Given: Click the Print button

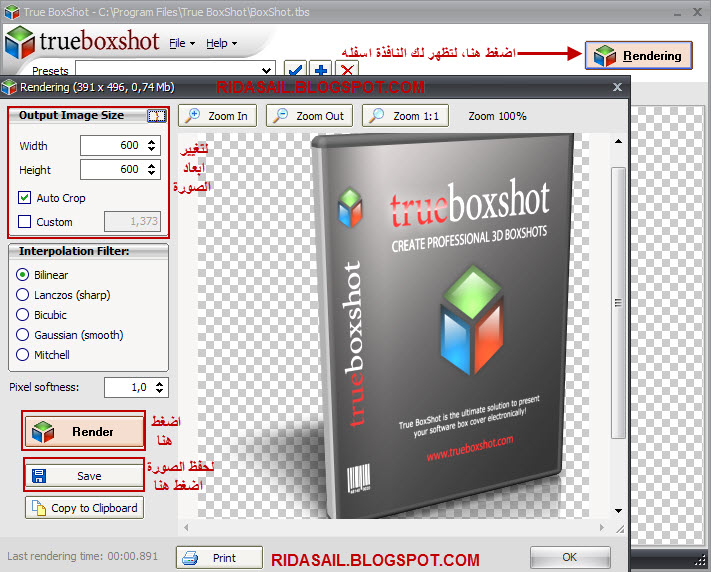Looking at the screenshot, I should coord(219,558).
